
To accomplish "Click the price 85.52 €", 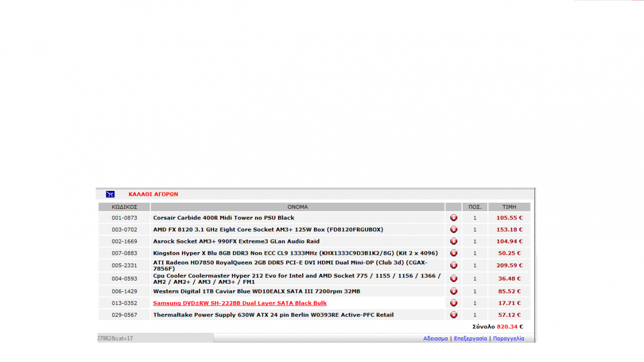I will point(510,291).
